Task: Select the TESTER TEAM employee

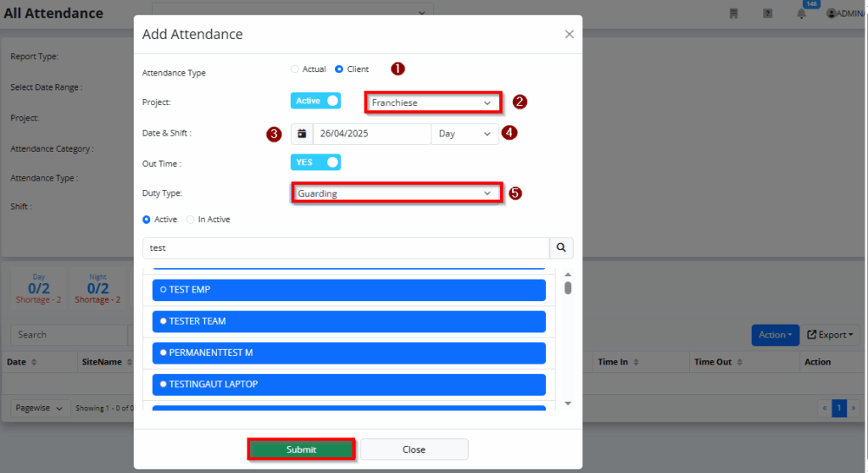Action: pos(348,321)
